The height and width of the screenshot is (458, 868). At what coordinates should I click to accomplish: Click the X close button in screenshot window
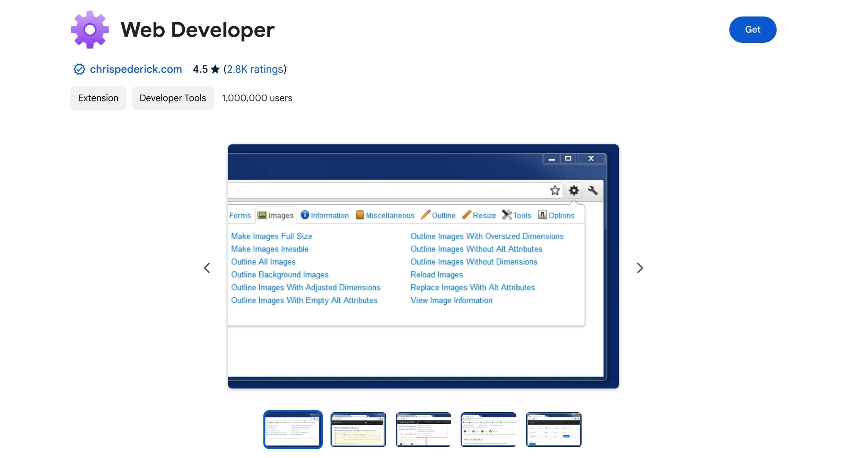[x=591, y=159]
